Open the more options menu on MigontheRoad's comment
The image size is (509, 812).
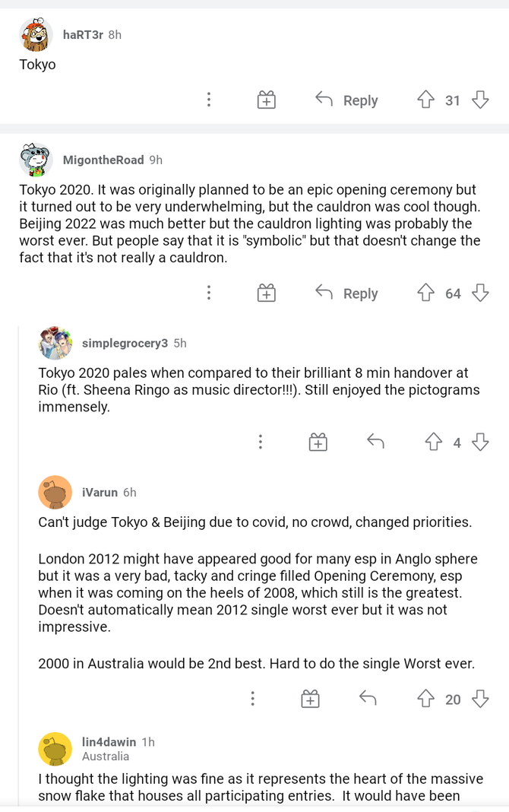(x=209, y=293)
